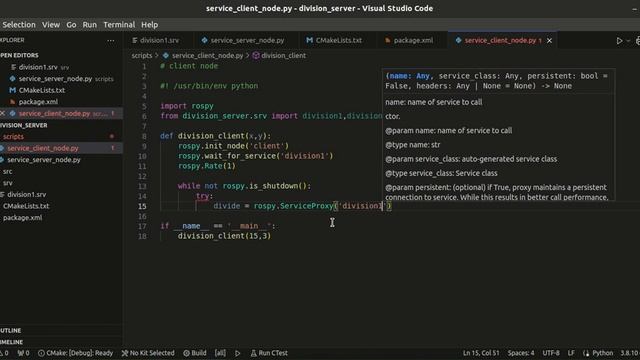Open the Terminal menu
Screen dimensions: 640x360
(x=119, y=24)
